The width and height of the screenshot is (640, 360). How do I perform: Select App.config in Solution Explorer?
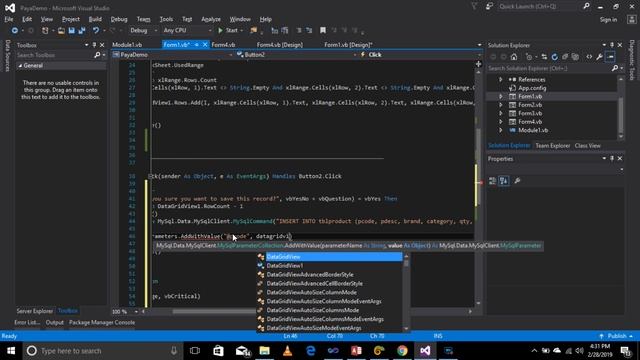click(x=532, y=88)
